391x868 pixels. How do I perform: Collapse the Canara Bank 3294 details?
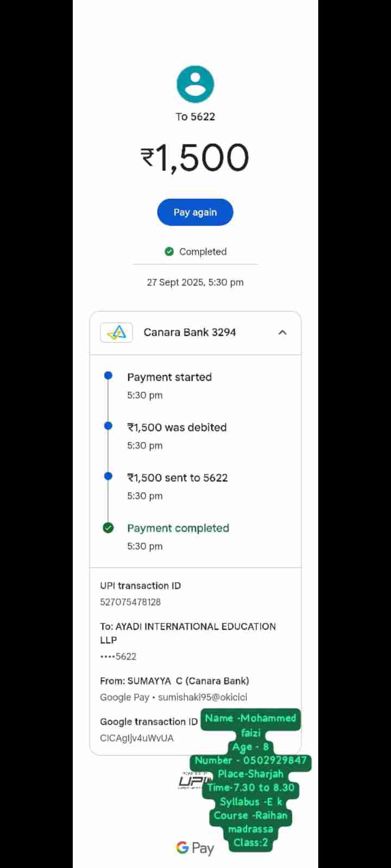pyautogui.click(x=282, y=333)
